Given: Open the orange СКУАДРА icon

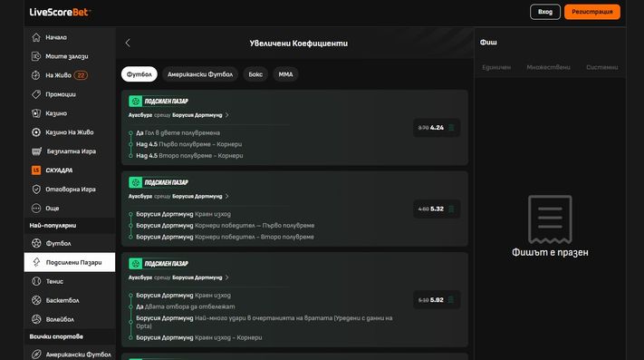Looking at the screenshot, I should [36, 170].
